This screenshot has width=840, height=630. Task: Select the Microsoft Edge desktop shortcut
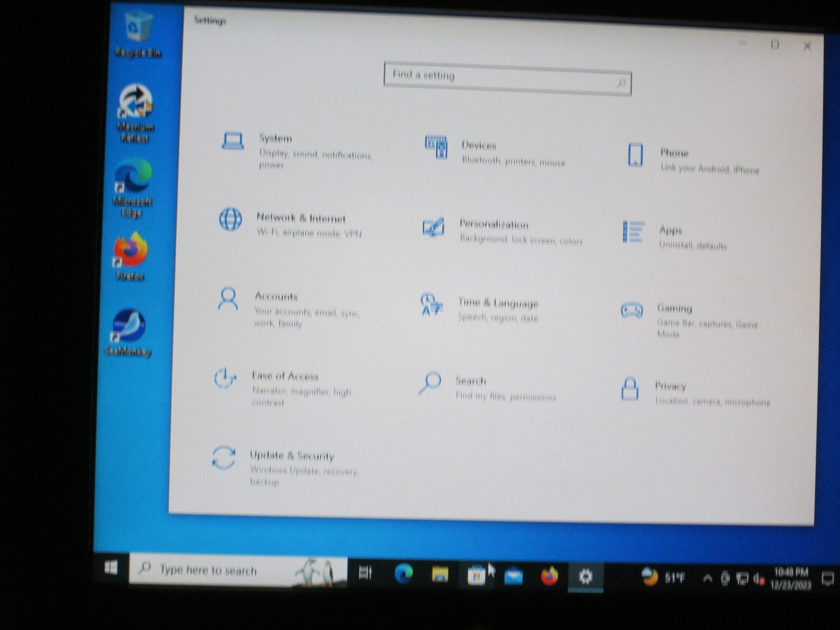click(133, 188)
